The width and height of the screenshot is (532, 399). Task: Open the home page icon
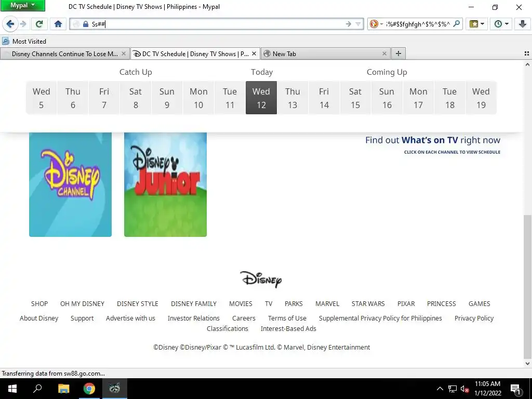(x=58, y=24)
